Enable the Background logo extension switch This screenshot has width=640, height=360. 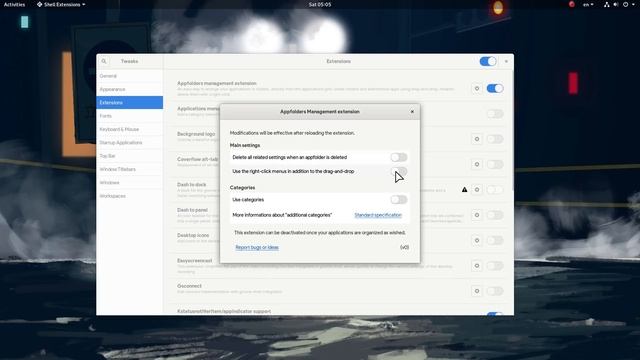pos(495,139)
